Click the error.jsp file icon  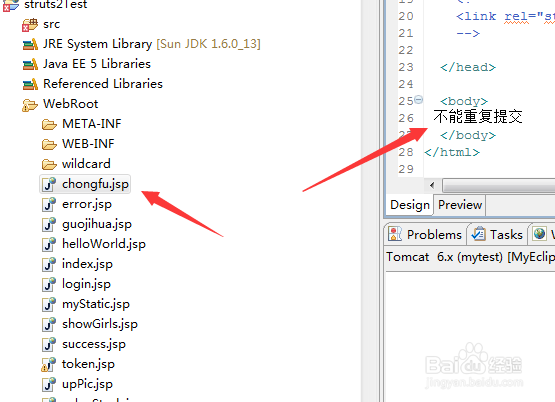click(49, 205)
